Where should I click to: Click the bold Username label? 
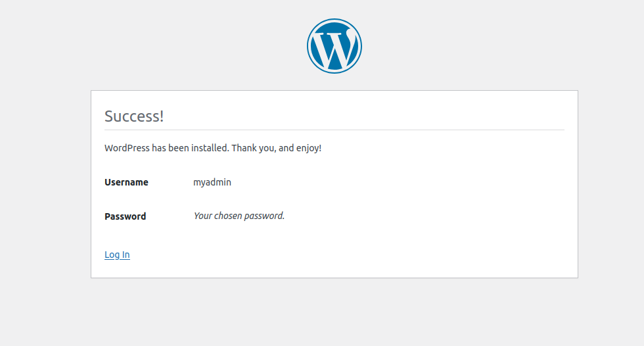pos(126,182)
